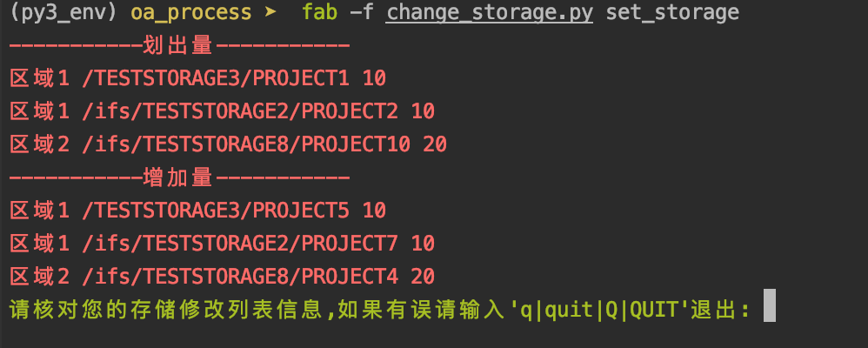Screen dimensions: 868x348
Task: Click the /ifs/TESTSTORAGE8/PROJECT4 path
Action: (240, 277)
